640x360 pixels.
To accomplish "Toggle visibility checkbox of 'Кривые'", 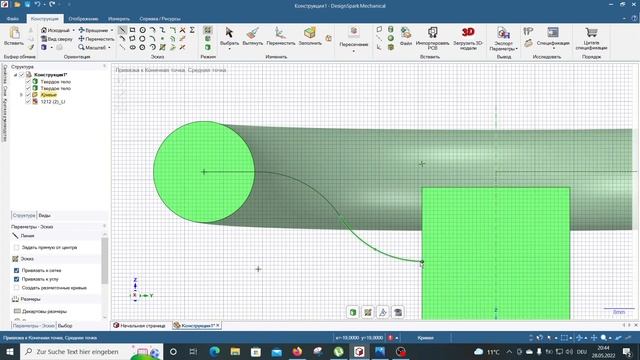I will (28, 95).
